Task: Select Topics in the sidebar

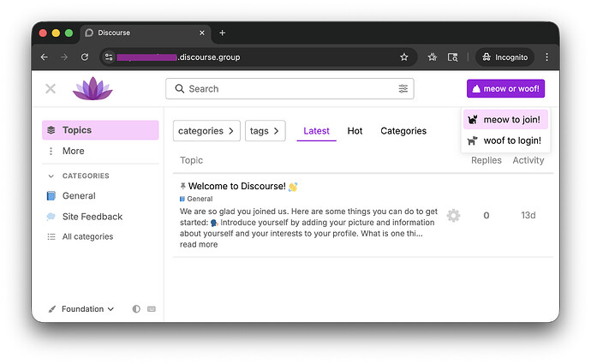Action: click(x=100, y=130)
